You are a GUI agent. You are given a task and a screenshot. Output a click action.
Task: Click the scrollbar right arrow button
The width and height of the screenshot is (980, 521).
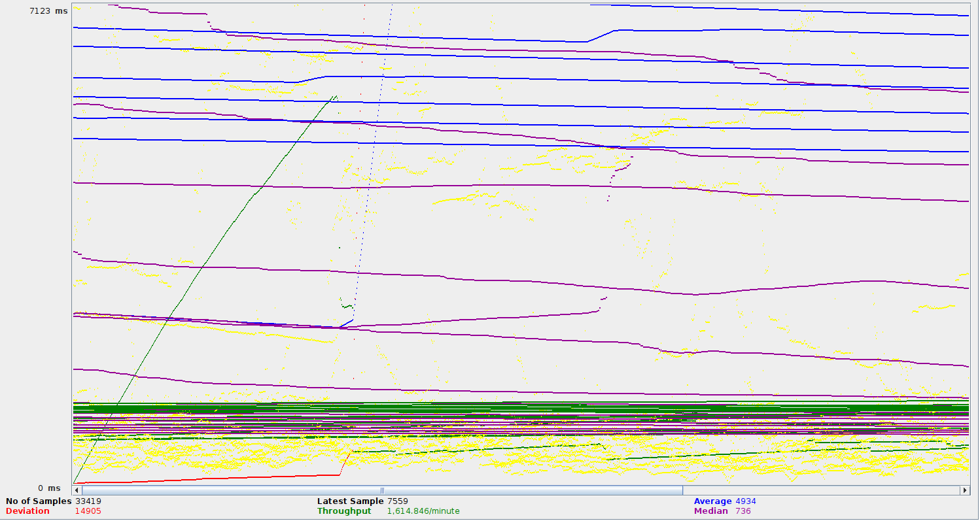[964, 490]
